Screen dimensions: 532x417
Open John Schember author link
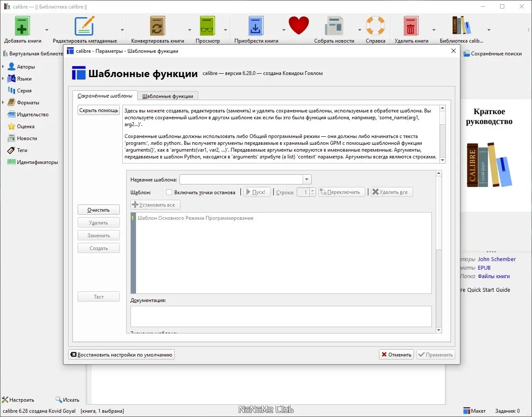point(497,259)
